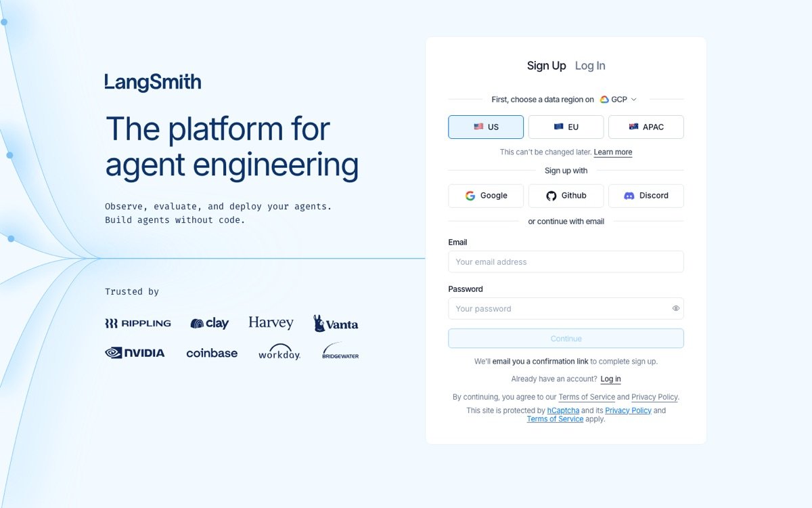The image size is (812, 508).
Task: Click "or continue with email" text
Action: (x=566, y=221)
